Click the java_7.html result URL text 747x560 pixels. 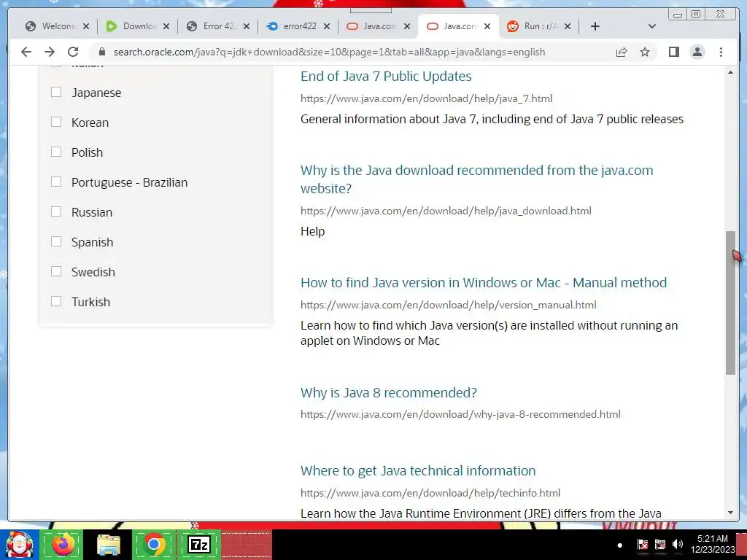426,98
